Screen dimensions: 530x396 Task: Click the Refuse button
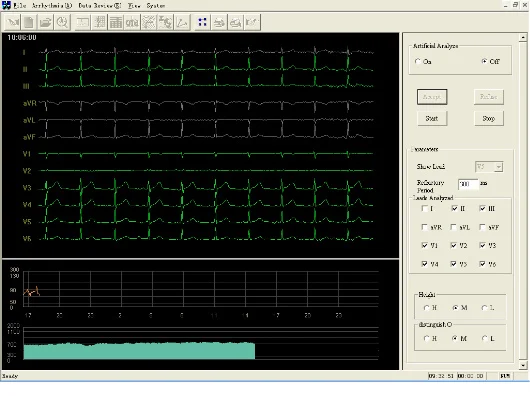(x=488, y=97)
